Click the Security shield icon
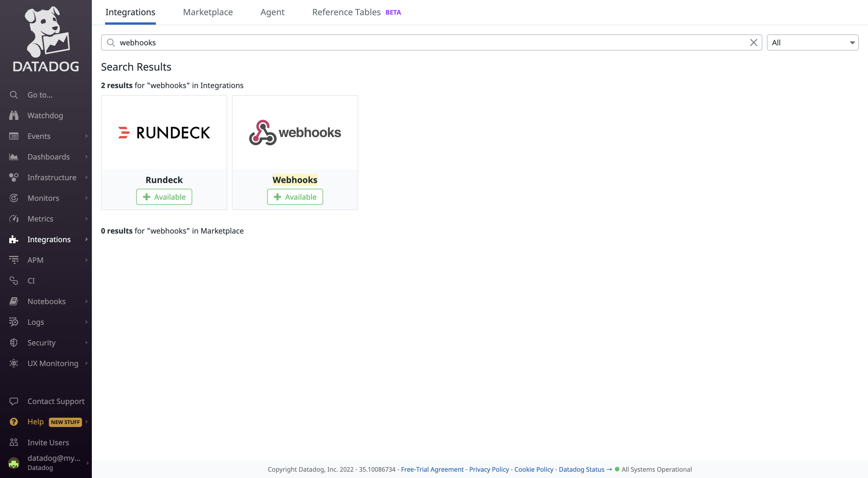Screen dimensions: 868x478 tap(13, 343)
